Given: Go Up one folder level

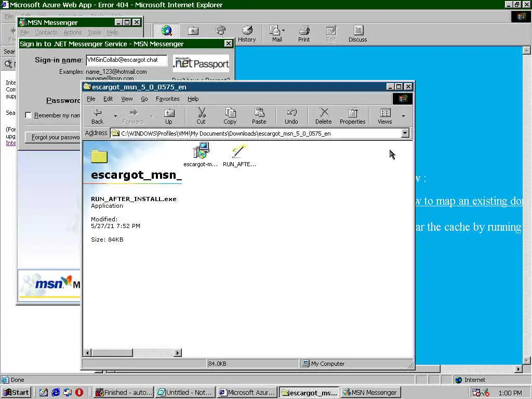Looking at the screenshot, I should (x=169, y=116).
